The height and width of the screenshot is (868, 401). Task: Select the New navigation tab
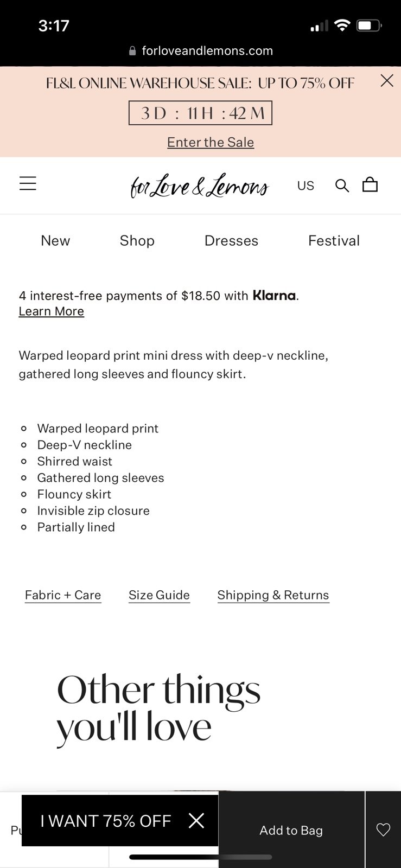(55, 241)
